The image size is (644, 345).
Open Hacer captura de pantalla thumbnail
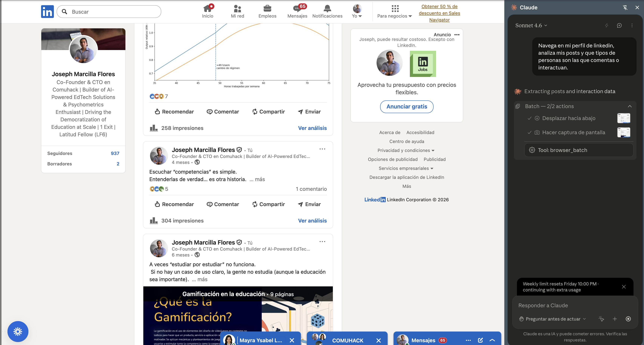tap(623, 132)
